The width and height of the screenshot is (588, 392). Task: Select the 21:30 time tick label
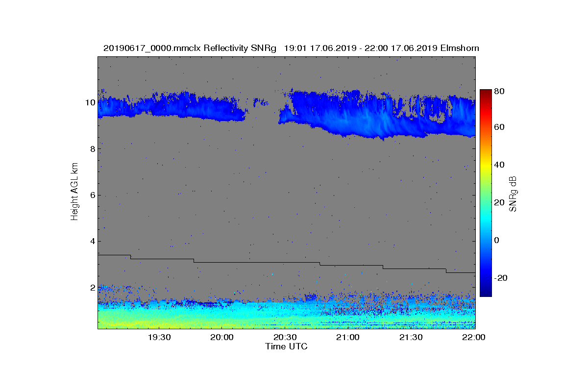pos(411,337)
